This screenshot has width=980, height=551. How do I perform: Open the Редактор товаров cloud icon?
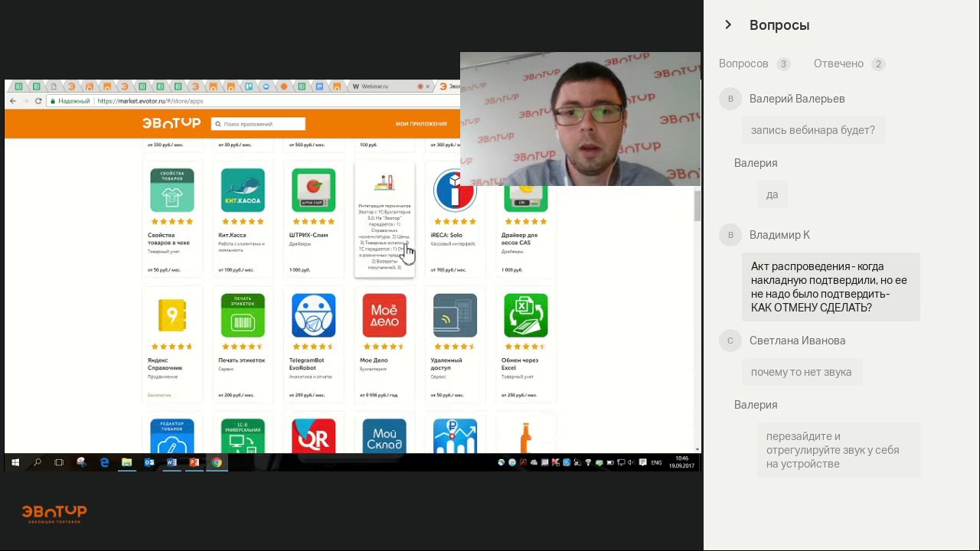pyautogui.click(x=172, y=435)
